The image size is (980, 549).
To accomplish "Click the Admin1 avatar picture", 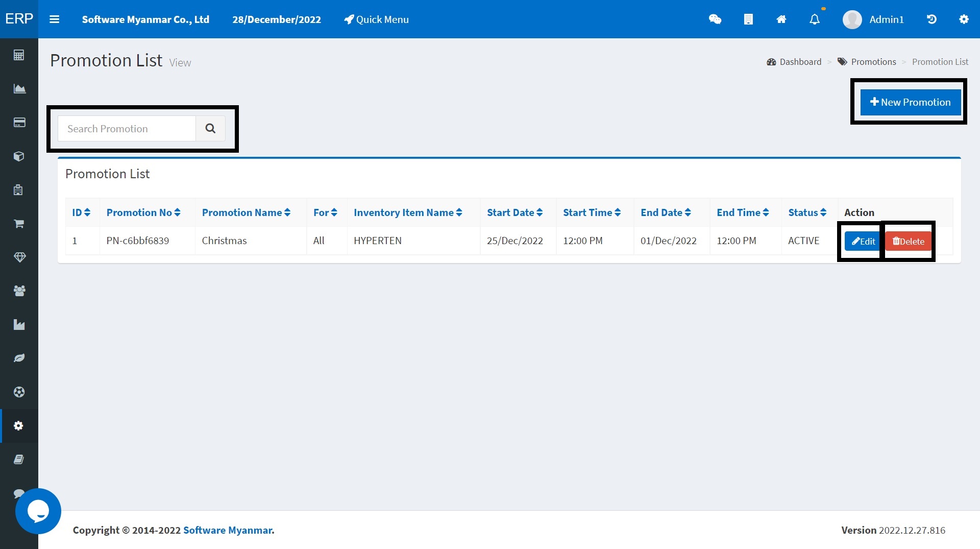I will pos(852,19).
